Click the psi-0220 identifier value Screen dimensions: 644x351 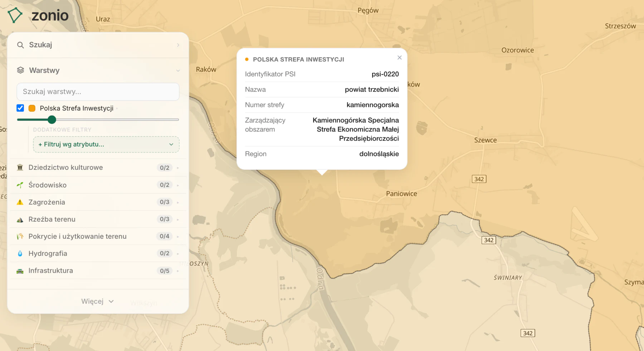[x=385, y=74]
